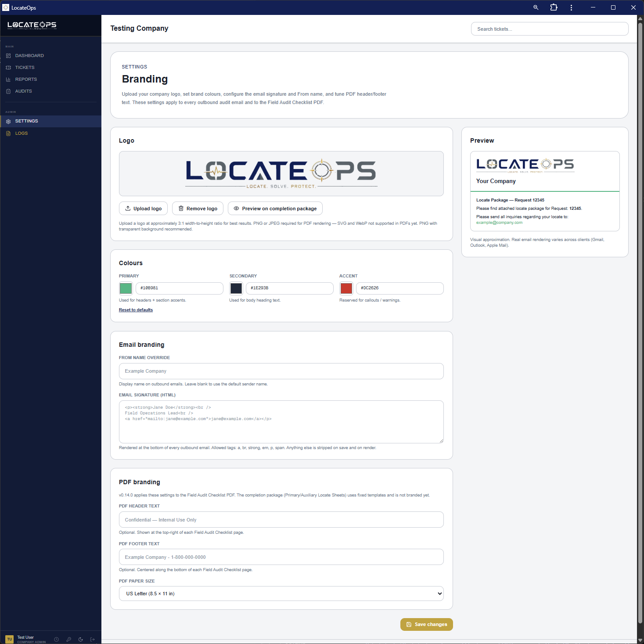Select Settings in the admin menu
This screenshot has width=644, height=644.
point(50,121)
